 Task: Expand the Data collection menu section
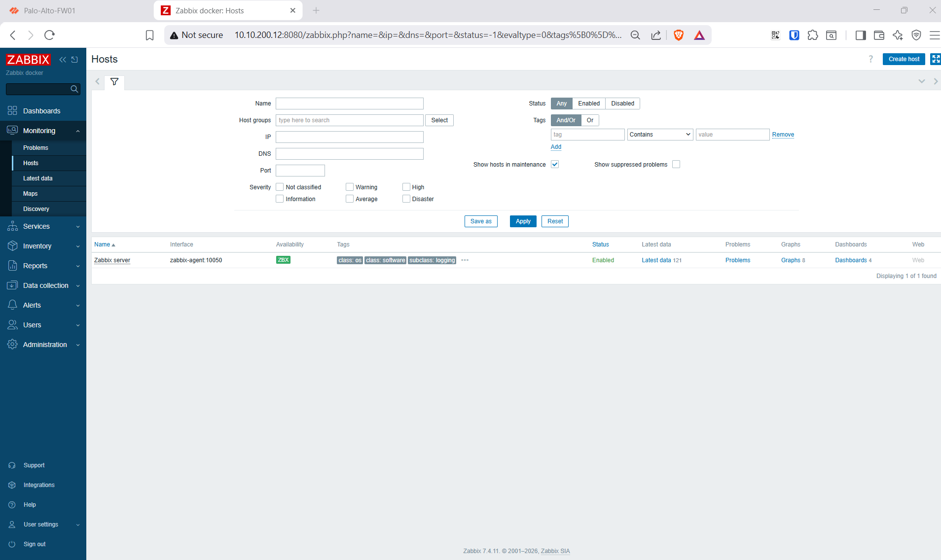point(43,285)
